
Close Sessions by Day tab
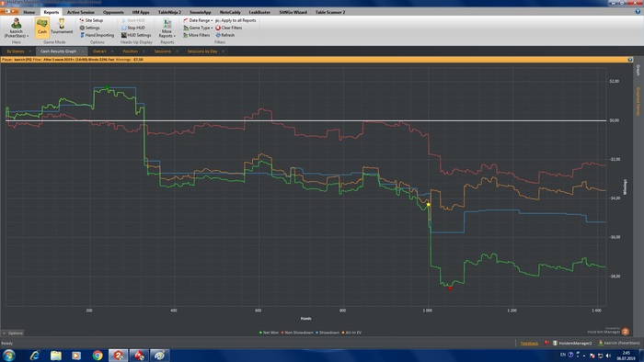pyautogui.click(x=223, y=51)
